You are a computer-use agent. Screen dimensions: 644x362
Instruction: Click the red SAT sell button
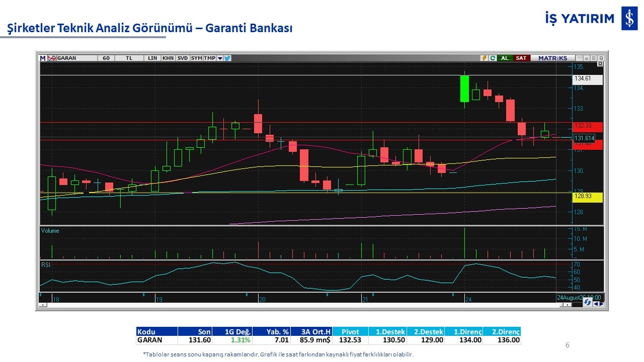(521, 58)
